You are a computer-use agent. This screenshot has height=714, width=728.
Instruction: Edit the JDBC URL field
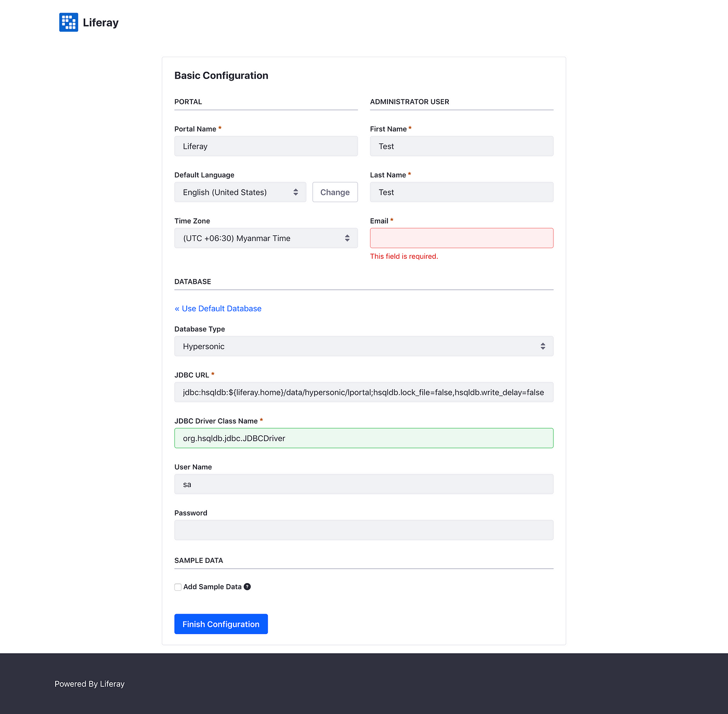364,392
